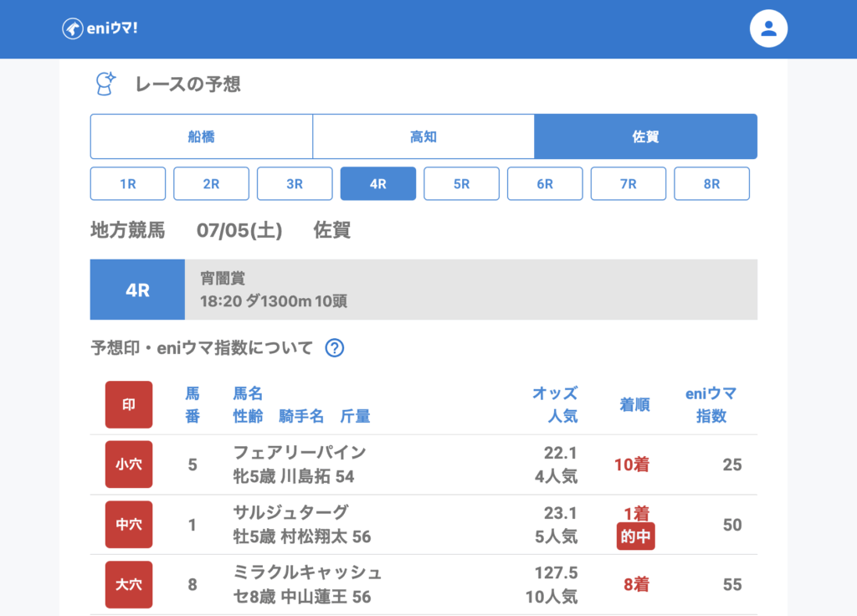The height and width of the screenshot is (616, 857).
Task: Click the 中穴 prediction mark badge
Action: point(129,525)
